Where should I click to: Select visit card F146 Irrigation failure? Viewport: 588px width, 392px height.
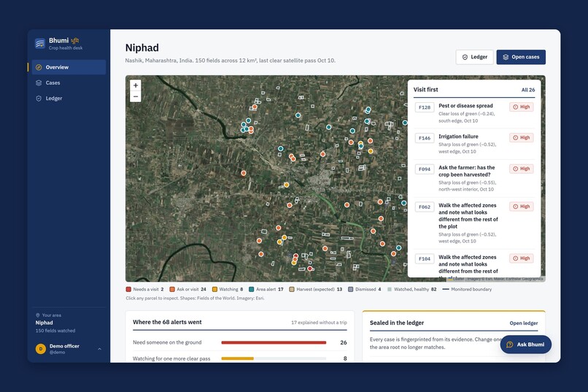[x=474, y=144]
